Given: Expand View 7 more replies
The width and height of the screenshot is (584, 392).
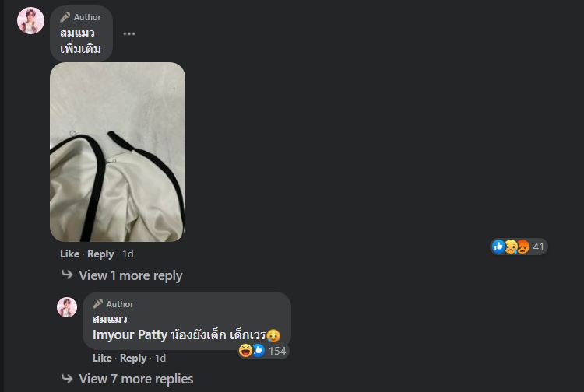Looking at the screenshot, I should 136,379.
